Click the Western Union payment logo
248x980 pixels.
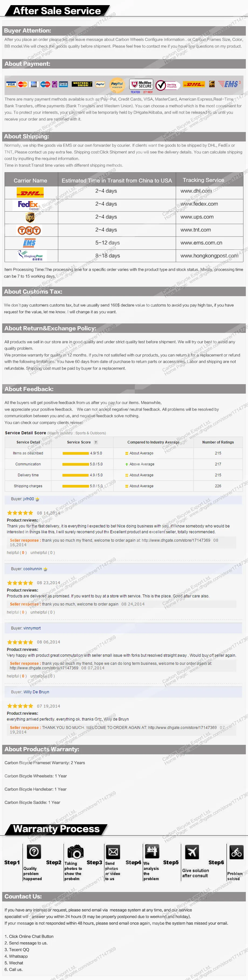pyautogui.click(x=82, y=84)
